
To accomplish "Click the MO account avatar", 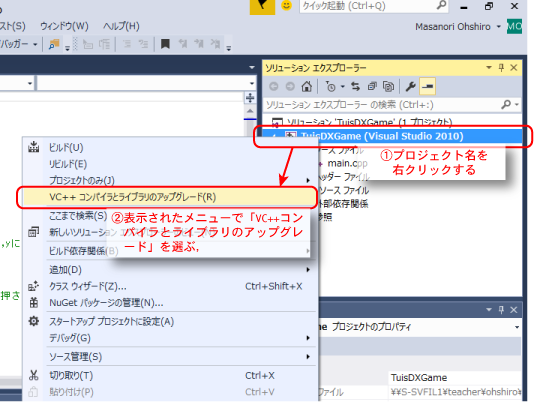I will click(514, 27).
